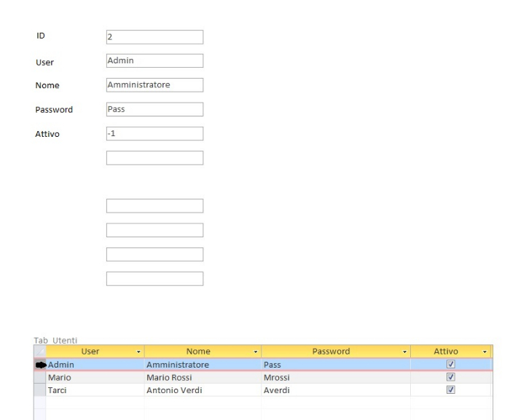510x420 pixels.
Task: Click the Password field containing Pass
Action: click(154, 109)
